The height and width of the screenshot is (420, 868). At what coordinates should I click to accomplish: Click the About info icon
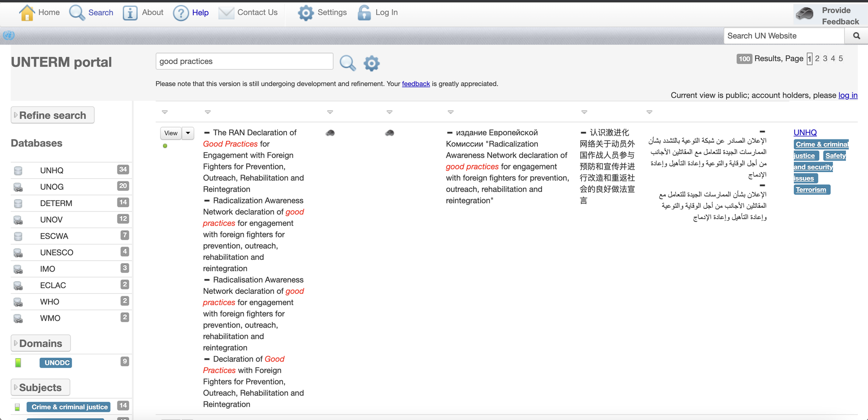click(130, 13)
